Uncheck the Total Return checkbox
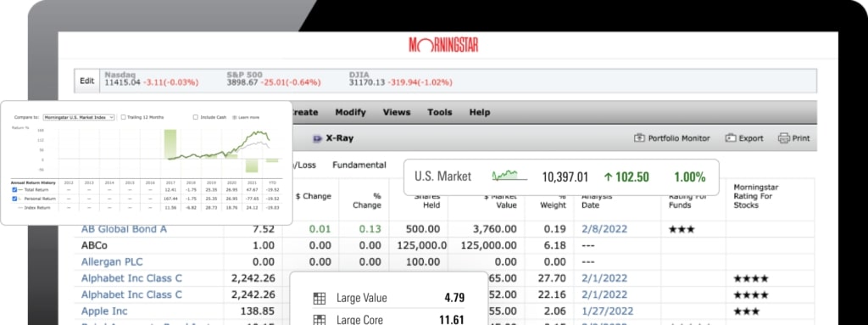 (x=14, y=190)
